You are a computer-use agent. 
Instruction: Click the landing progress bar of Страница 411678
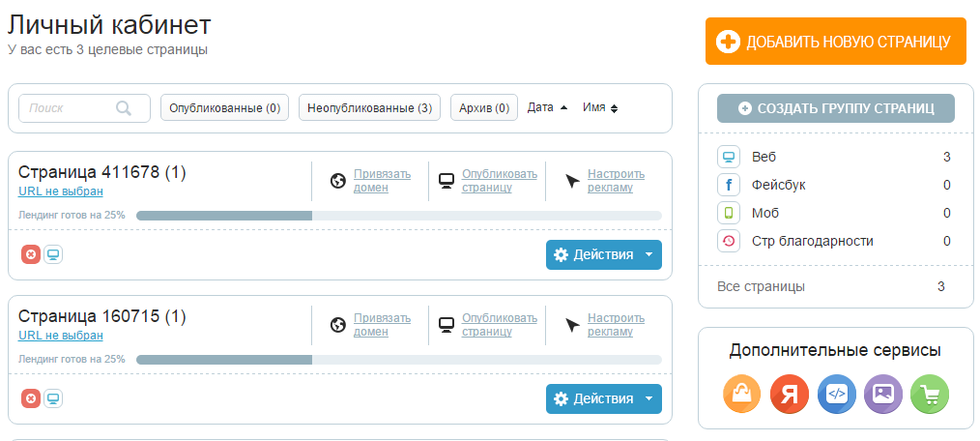click(398, 216)
